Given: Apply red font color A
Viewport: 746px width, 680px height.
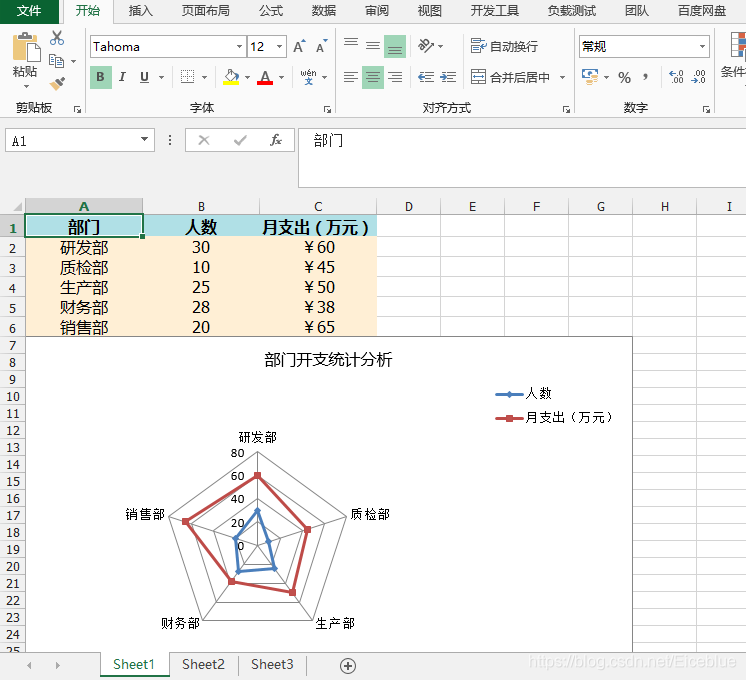Looking at the screenshot, I should pos(265,77).
